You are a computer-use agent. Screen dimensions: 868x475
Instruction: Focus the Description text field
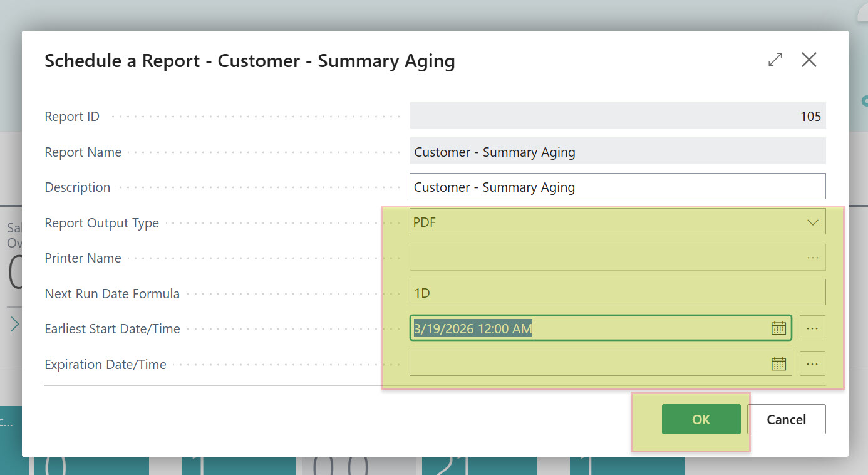tap(617, 187)
